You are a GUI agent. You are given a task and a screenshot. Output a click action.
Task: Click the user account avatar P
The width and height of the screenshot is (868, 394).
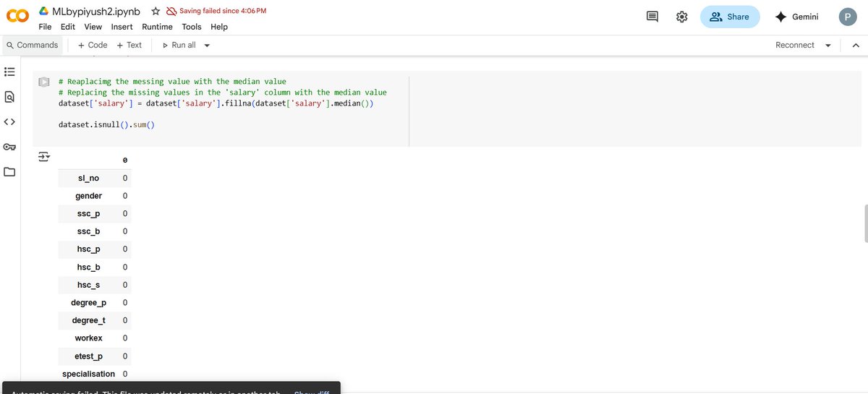click(848, 17)
